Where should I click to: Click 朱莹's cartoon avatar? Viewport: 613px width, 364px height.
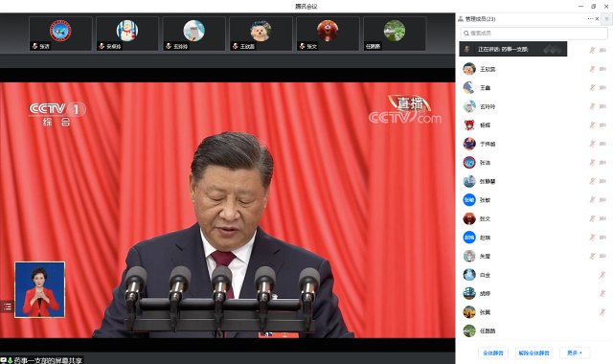pyautogui.click(x=469, y=256)
